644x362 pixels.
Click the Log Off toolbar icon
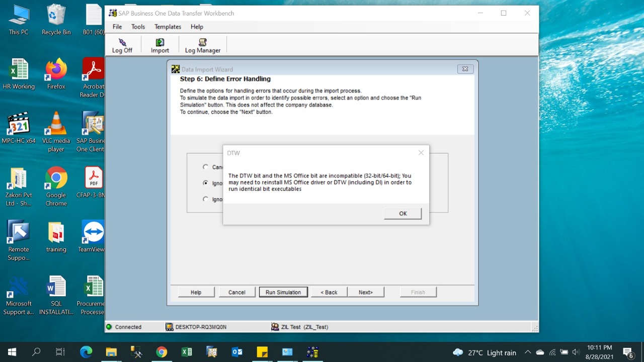(122, 45)
